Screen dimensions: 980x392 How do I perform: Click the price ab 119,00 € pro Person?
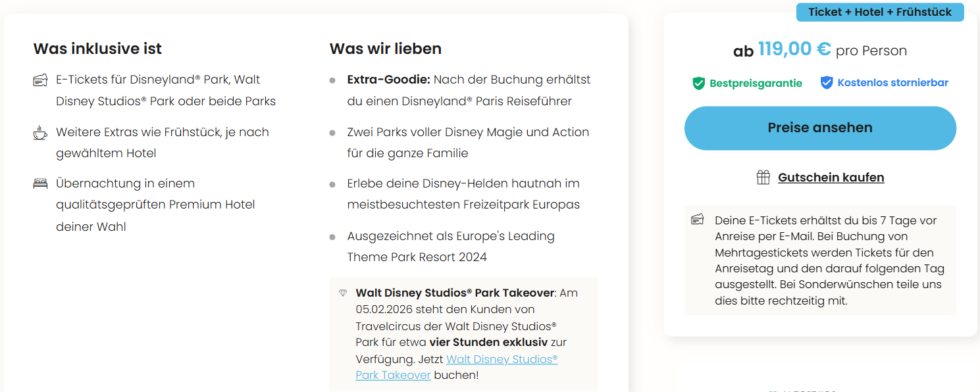point(820,49)
